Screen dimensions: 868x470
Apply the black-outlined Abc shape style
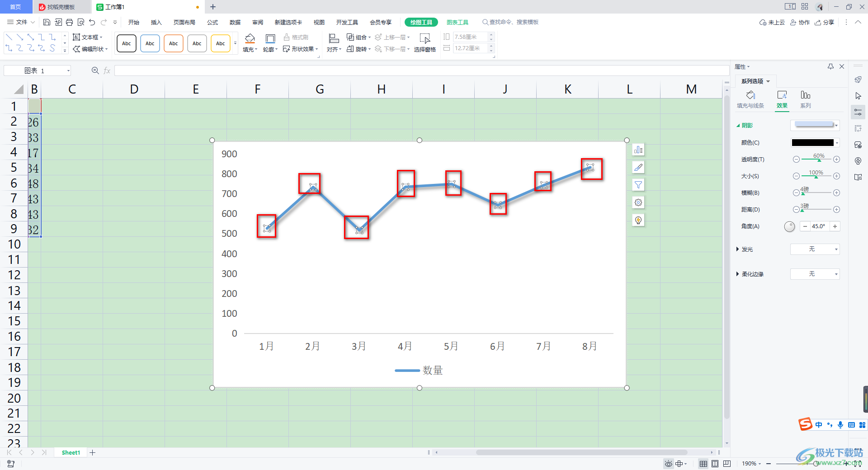click(127, 43)
